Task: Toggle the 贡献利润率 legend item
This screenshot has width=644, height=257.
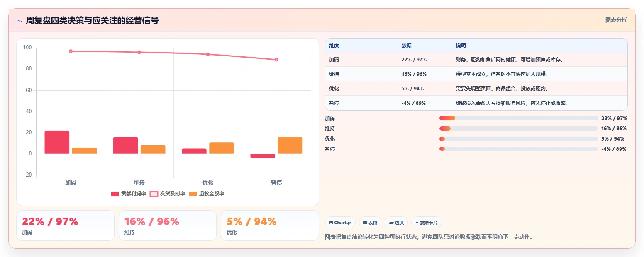Action: tap(129, 194)
